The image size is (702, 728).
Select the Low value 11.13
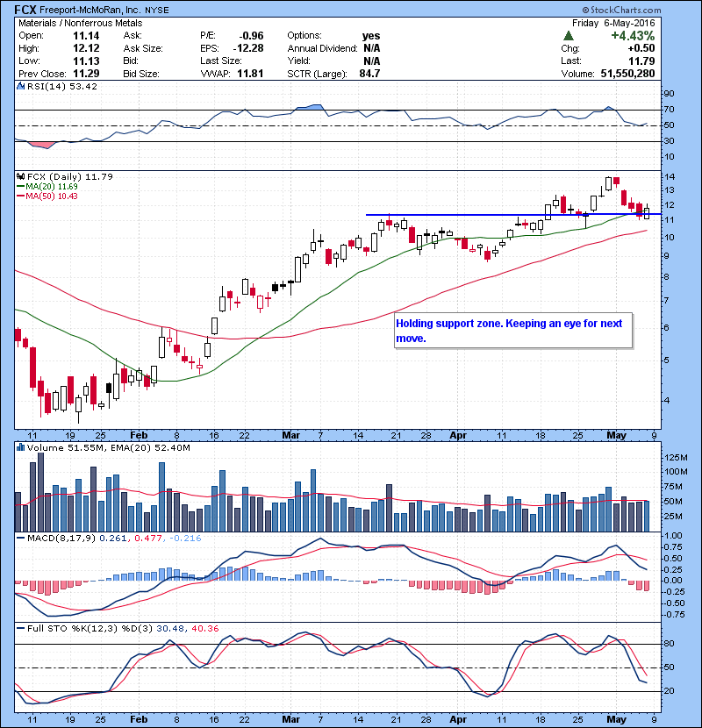(86, 61)
